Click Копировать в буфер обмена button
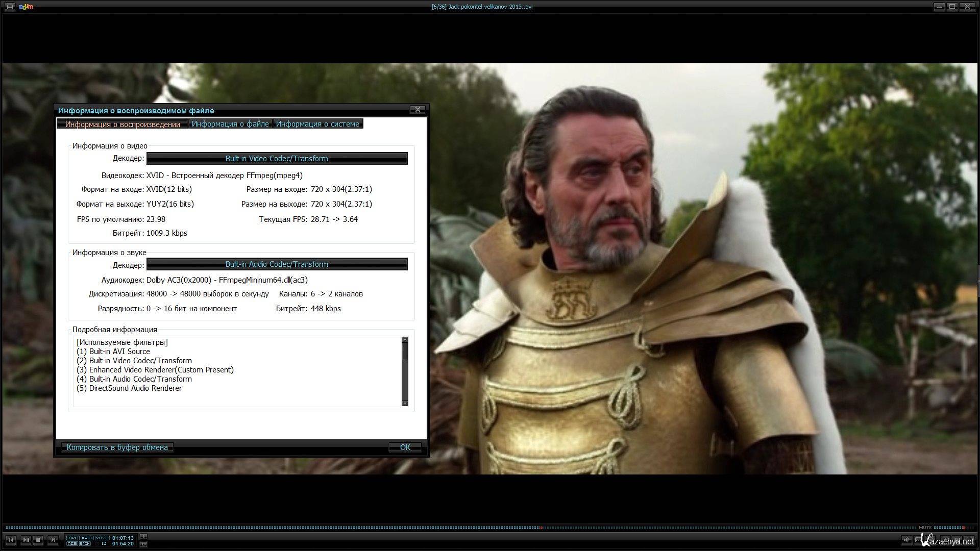 click(117, 447)
